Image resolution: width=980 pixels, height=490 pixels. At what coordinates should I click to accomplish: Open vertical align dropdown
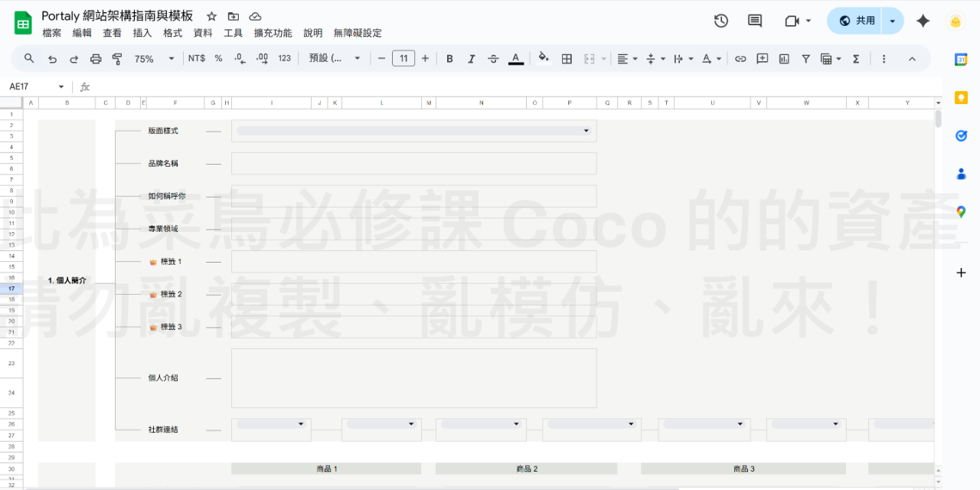pyautogui.click(x=655, y=58)
